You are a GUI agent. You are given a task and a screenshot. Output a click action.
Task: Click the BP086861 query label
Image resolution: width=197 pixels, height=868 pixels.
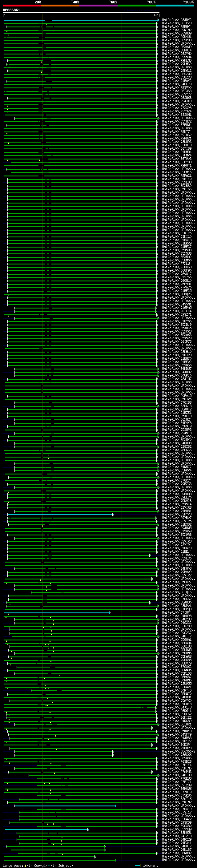coord(11,10)
